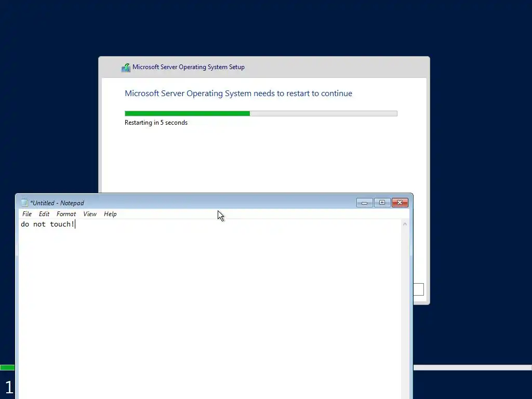Minimize the Notepad window
Screen dimensions: 532x399
pyautogui.click(x=364, y=203)
